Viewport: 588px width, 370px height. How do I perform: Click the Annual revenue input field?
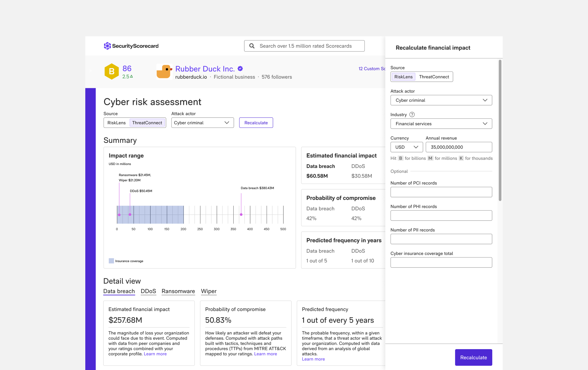459,147
